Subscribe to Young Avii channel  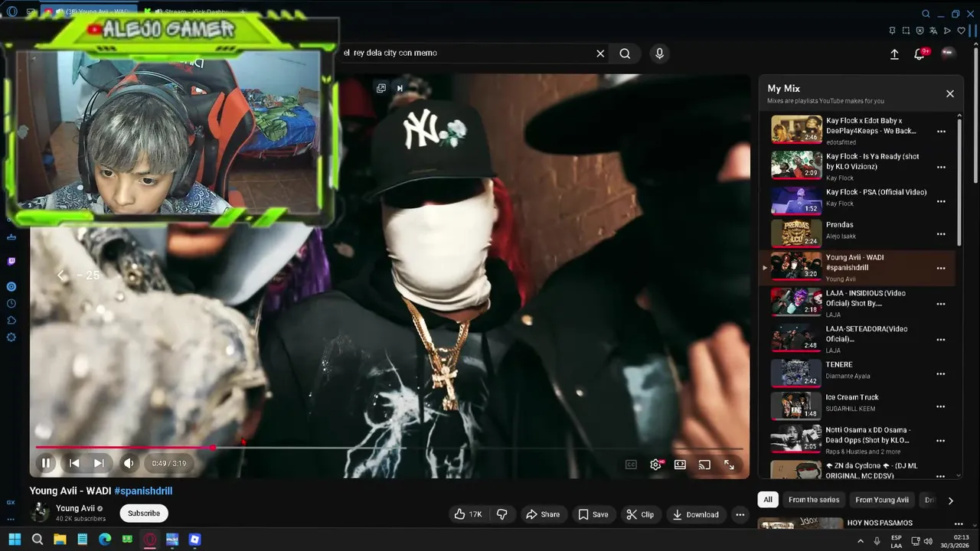click(x=144, y=514)
